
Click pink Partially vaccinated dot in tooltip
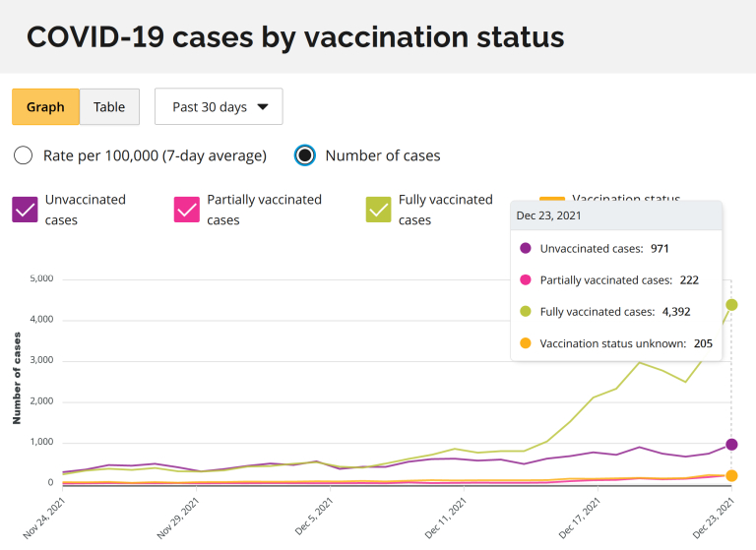525,280
